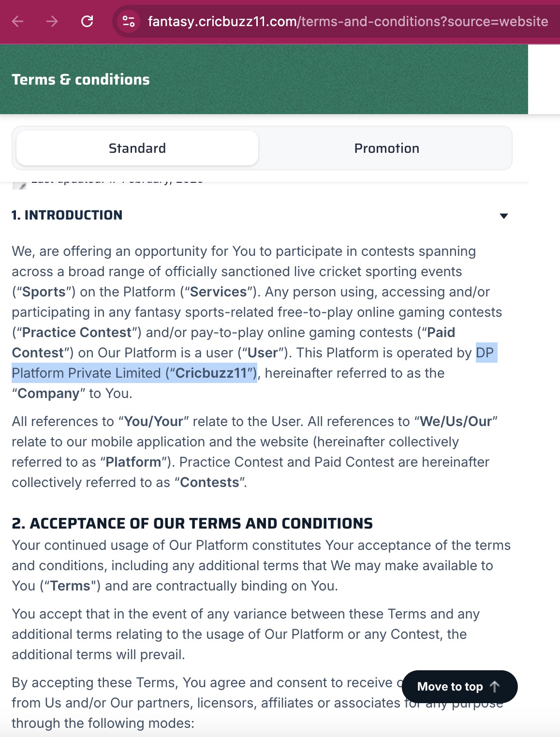Focus the fantasy.cricbuzz11.com address bar

click(x=348, y=21)
